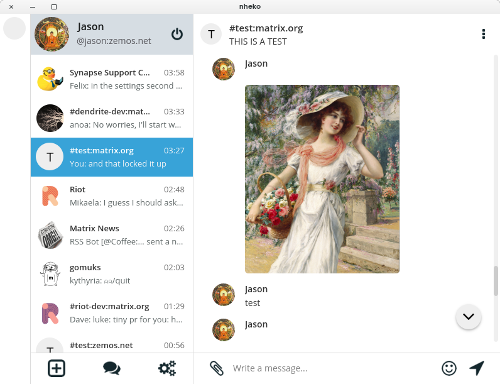Click the #test:matrix.org room title in header
The width and height of the screenshot is (500, 384).
[x=266, y=28]
